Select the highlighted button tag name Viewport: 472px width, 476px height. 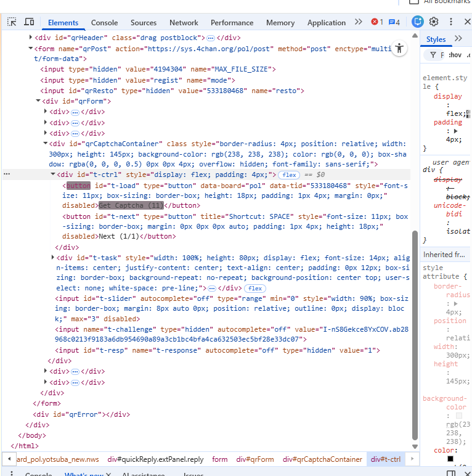click(78, 186)
